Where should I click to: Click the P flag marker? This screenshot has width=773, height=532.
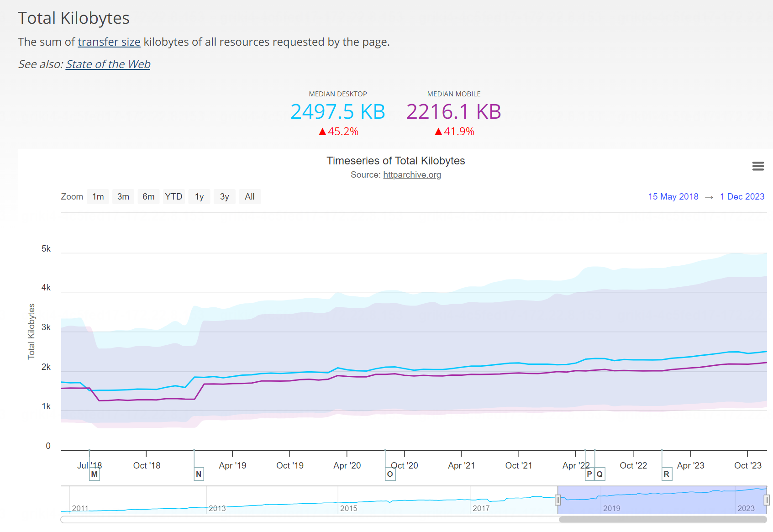589,474
